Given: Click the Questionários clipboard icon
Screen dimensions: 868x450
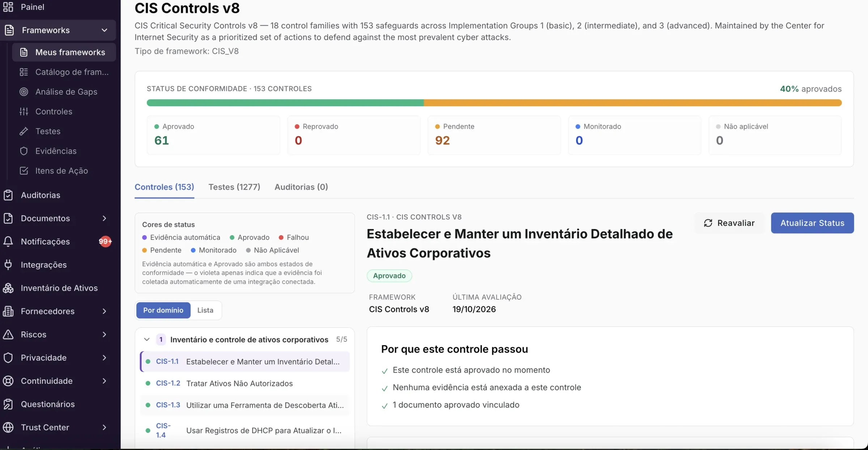Looking at the screenshot, I should point(8,404).
